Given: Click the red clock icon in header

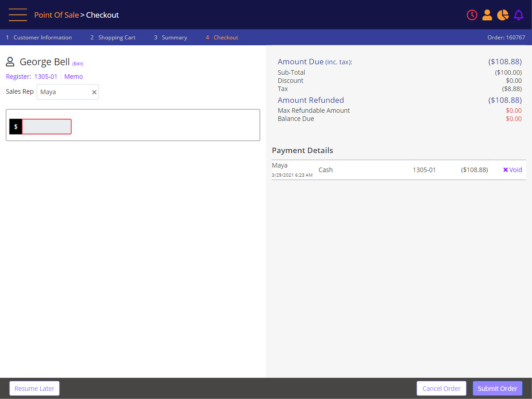Looking at the screenshot, I should coord(472,15).
